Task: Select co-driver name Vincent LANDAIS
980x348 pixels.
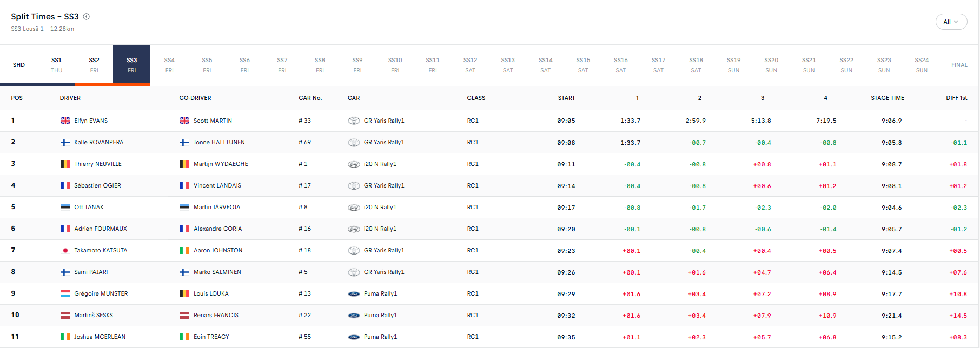Action: (217, 185)
